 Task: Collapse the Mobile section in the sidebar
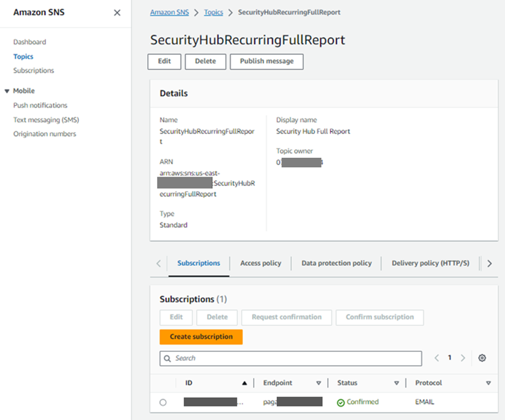click(7, 90)
